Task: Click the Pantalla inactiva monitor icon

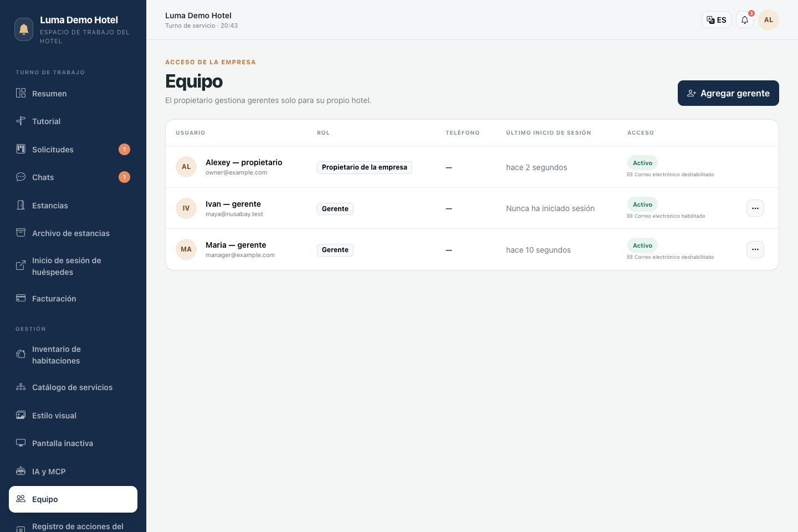Action: [21, 443]
